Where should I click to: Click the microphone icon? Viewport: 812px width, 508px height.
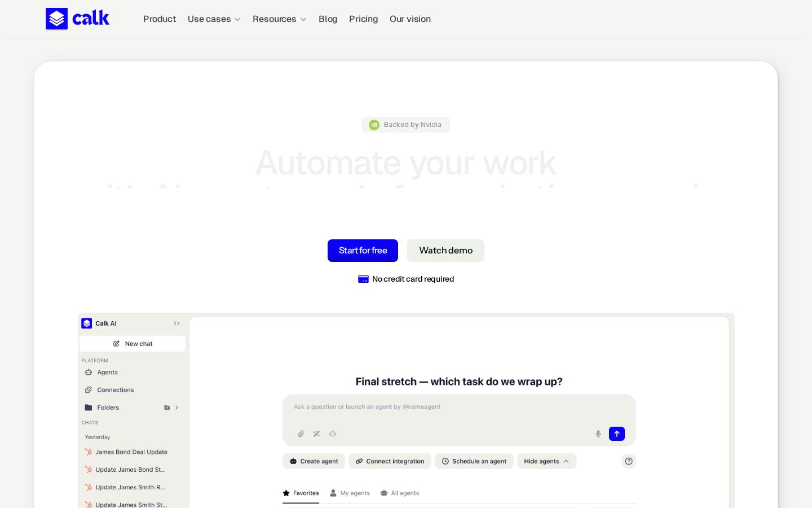pyautogui.click(x=598, y=434)
